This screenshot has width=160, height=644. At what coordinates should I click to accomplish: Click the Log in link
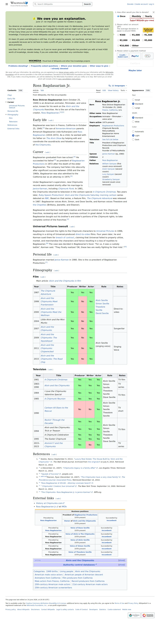[151, 4]
